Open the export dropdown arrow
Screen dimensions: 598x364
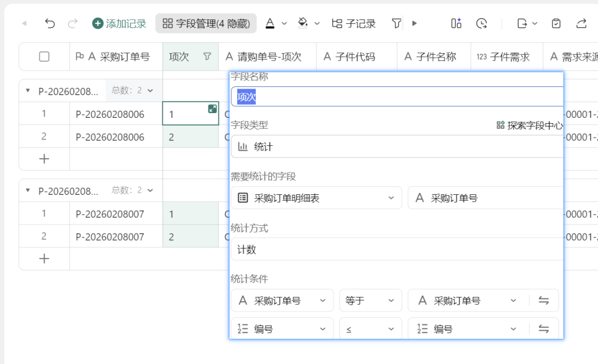coord(535,23)
